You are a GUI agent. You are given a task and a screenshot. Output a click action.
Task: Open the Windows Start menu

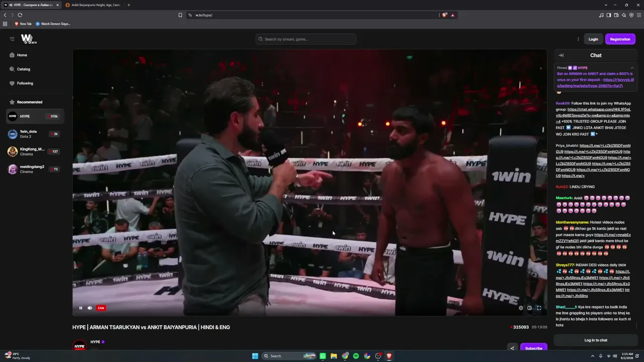pyautogui.click(x=255, y=356)
